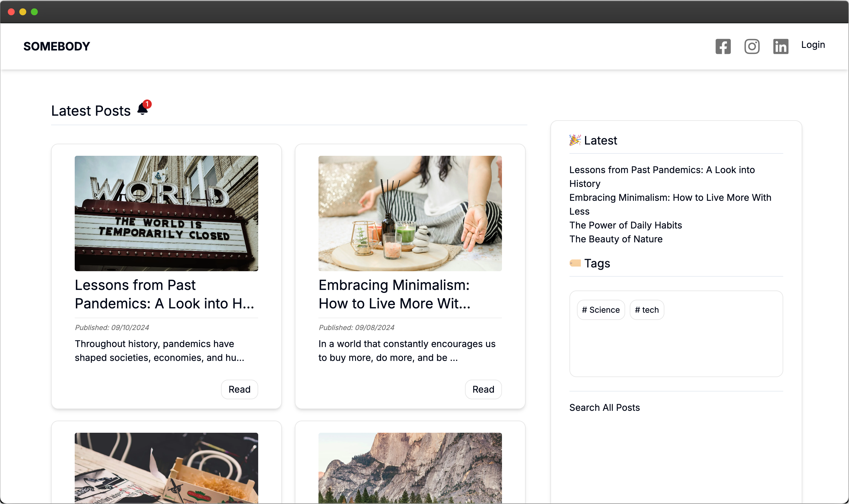Click the Login link
Screen dimensions: 849x504
pyautogui.click(x=813, y=45)
